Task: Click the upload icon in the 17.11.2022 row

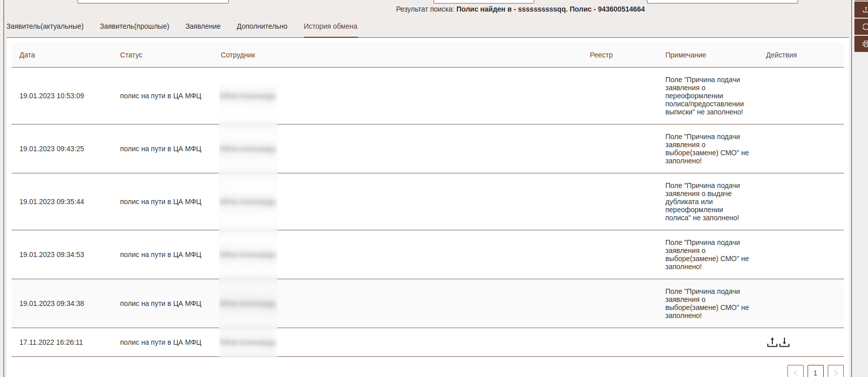Action: point(772,342)
